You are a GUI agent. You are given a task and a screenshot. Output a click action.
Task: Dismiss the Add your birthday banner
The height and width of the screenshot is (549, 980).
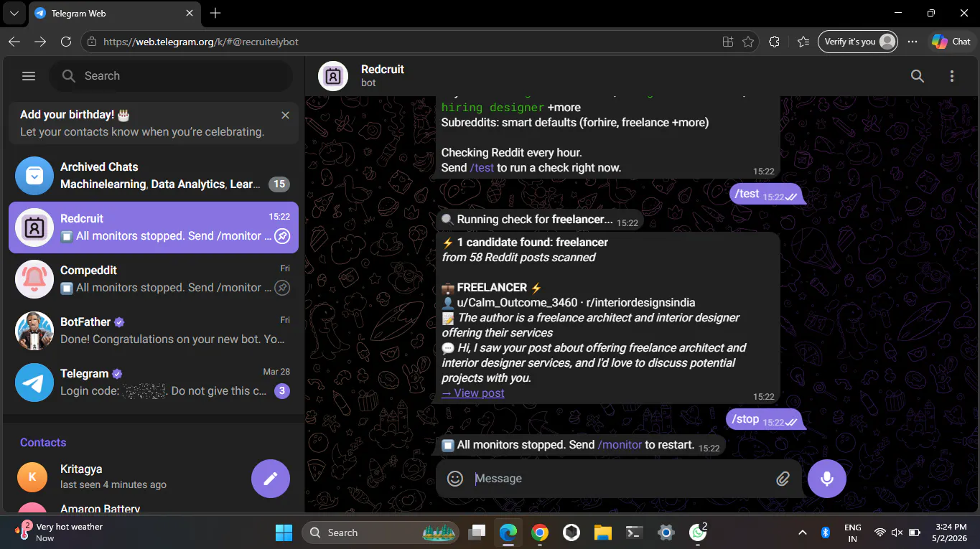285,115
